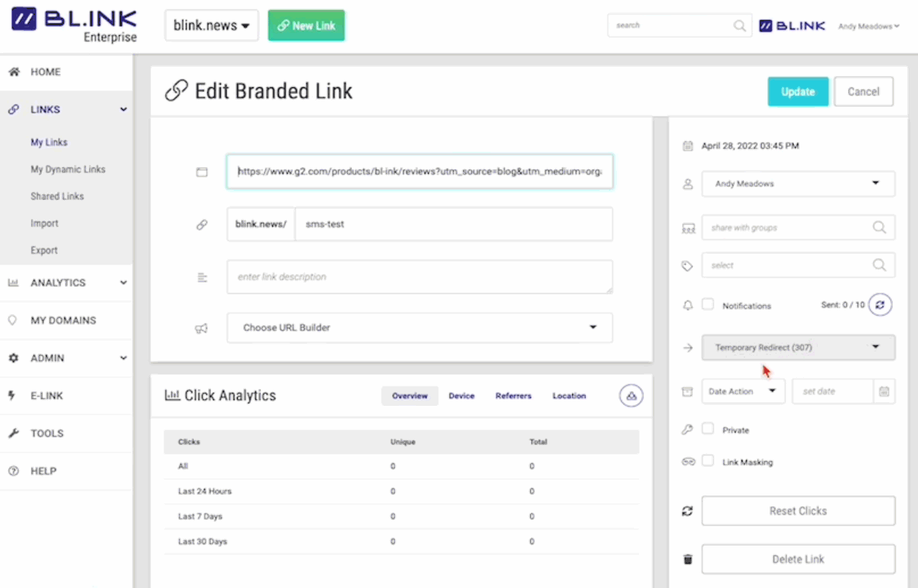Open the Choose URL Builder dropdown
Image resolution: width=918 pixels, height=588 pixels.
pyautogui.click(x=420, y=328)
